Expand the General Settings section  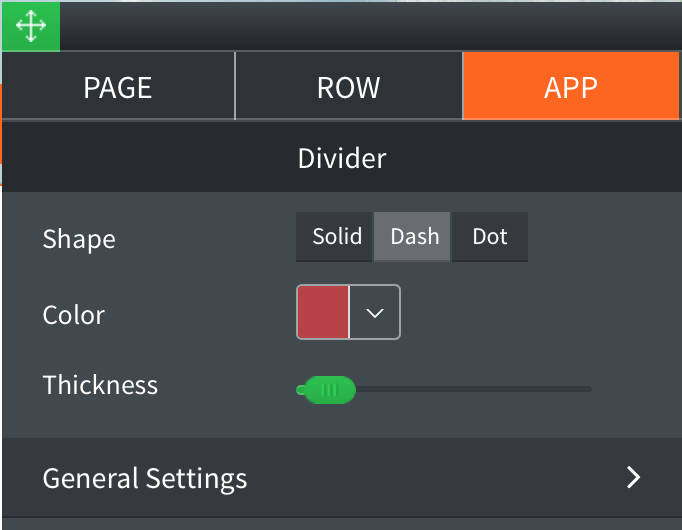(342, 477)
